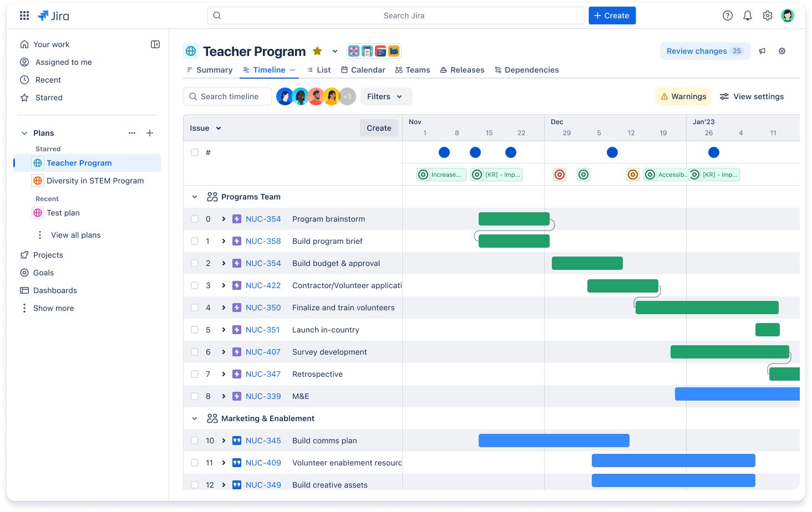Collapse the Programs Team group
812x512 pixels.
click(x=195, y=197)
